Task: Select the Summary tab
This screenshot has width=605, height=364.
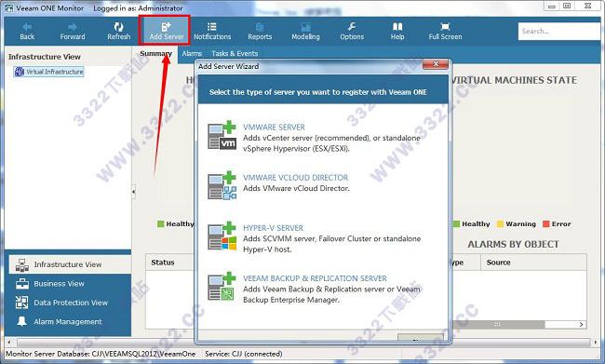Action: (155, 53)
